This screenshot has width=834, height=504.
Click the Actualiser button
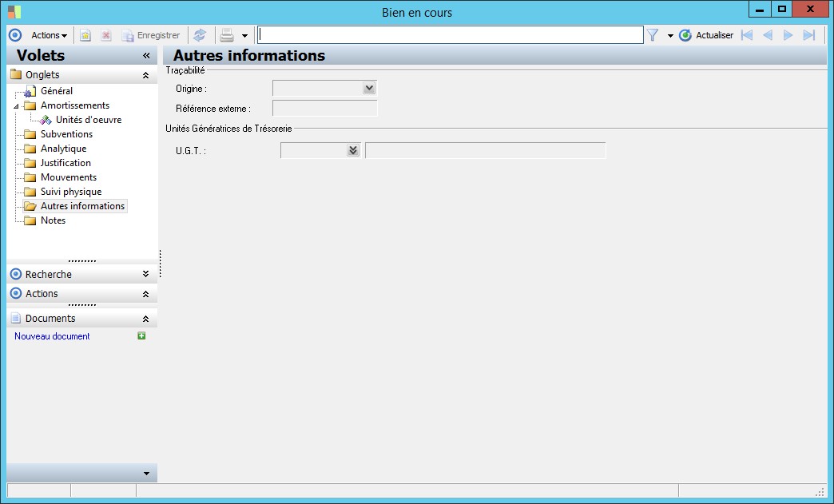coord(706,35)
